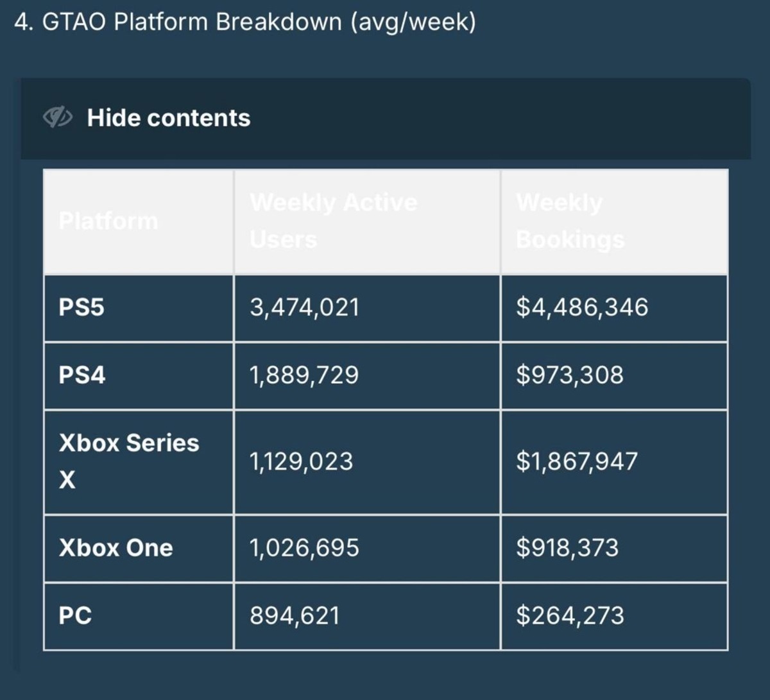Select the Xbox One platform cell
The height and width of the screenshot is (700, 770).
point(116,548)
